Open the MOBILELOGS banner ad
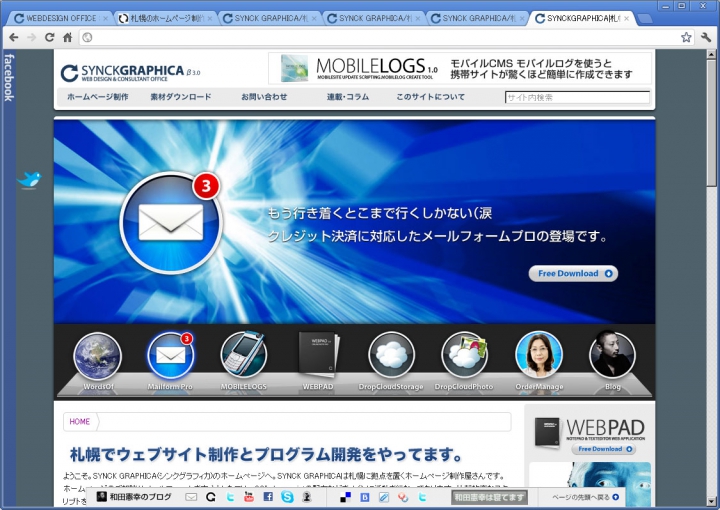 tap(460, 68)
